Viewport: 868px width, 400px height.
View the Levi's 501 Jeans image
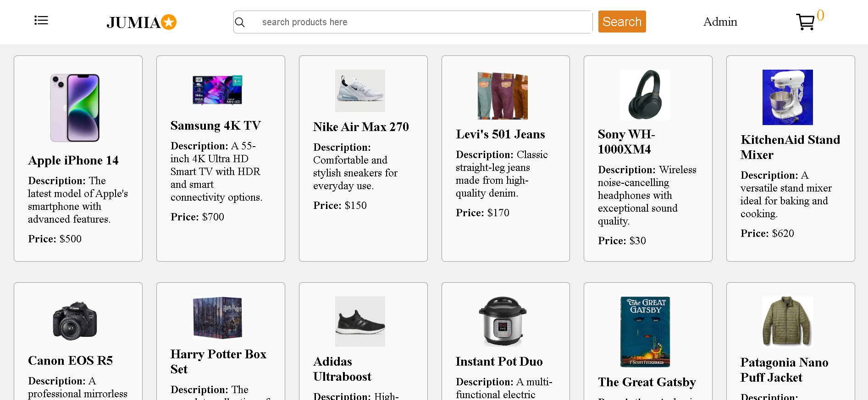coord(503,95)
